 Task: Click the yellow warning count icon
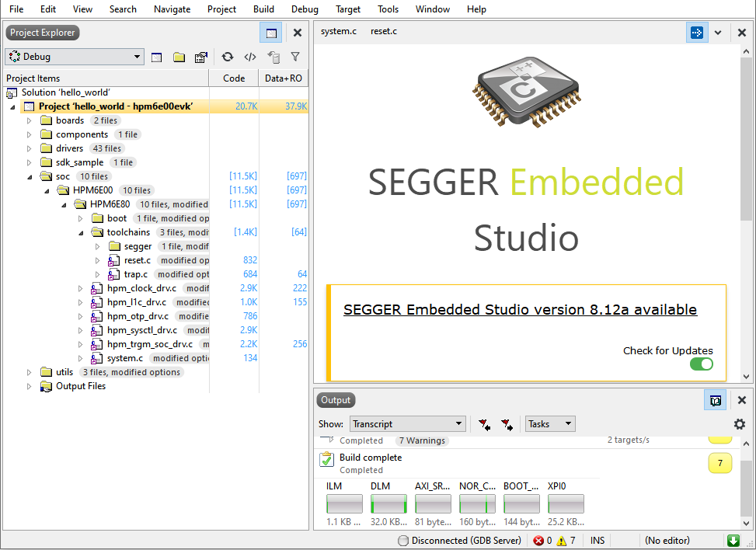click(561, 541)
